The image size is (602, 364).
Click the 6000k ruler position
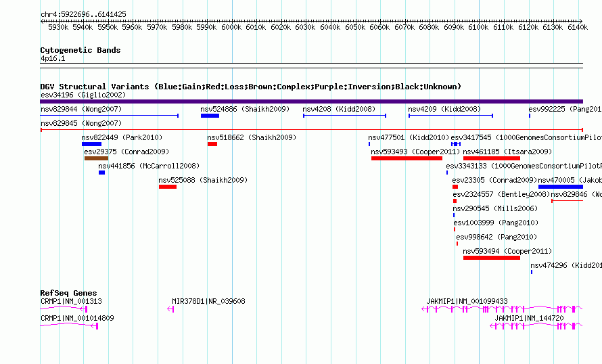click(x=231, y=27)
